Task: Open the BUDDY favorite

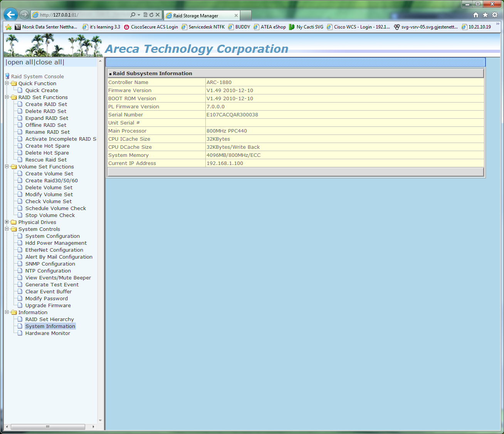Action: click(239, 27)
